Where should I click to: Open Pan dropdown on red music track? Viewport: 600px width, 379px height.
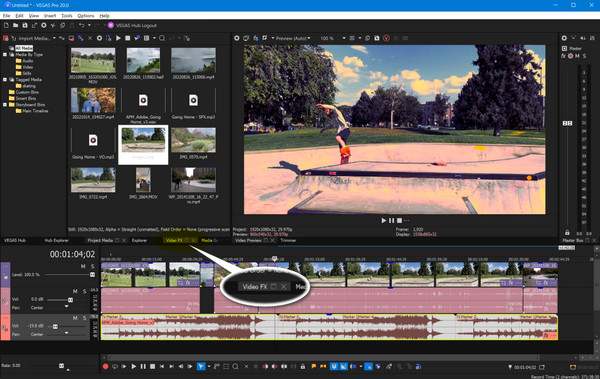[67, 333]
